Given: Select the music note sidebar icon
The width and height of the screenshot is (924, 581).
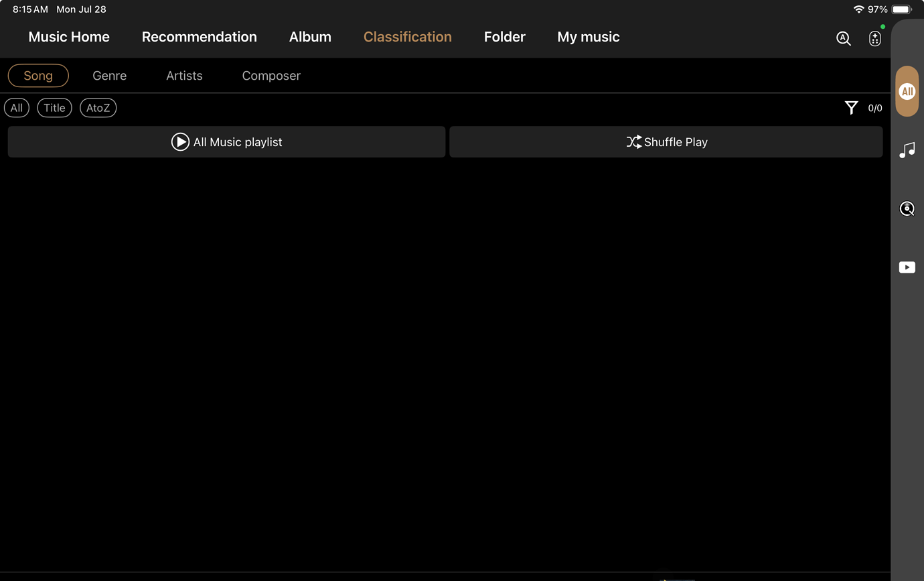Looking at the screenshot, I should coord(907,150).
